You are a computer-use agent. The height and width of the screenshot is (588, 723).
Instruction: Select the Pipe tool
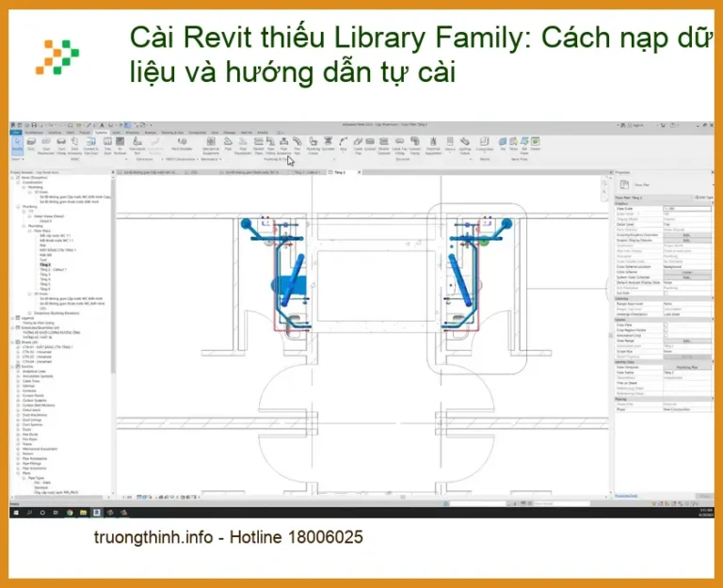click(228, 144)
